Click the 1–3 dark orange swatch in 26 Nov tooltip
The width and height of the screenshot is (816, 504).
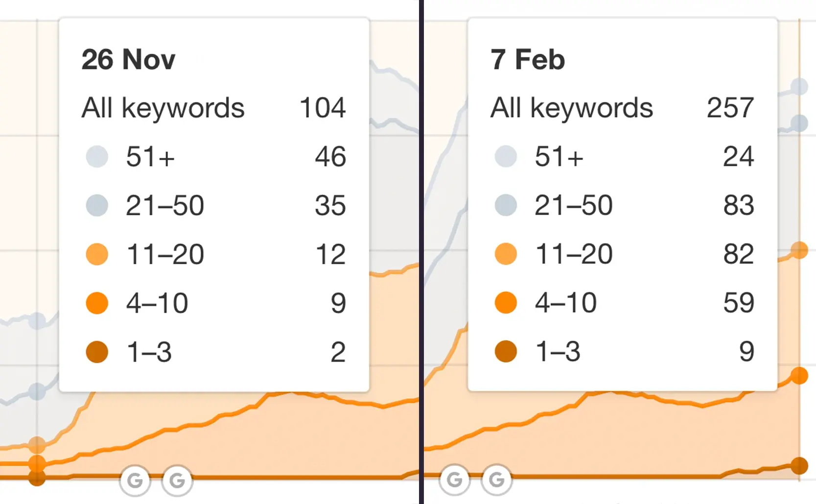click(97, 352)
